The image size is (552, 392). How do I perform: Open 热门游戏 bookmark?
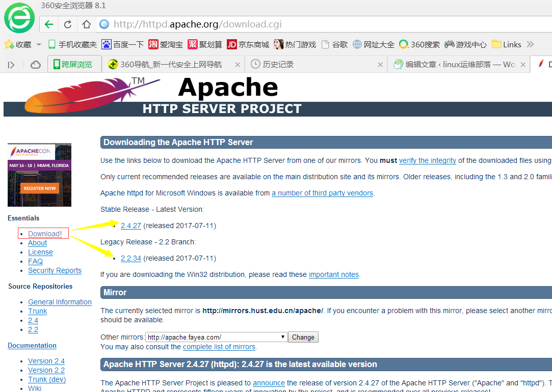point(295,45)
